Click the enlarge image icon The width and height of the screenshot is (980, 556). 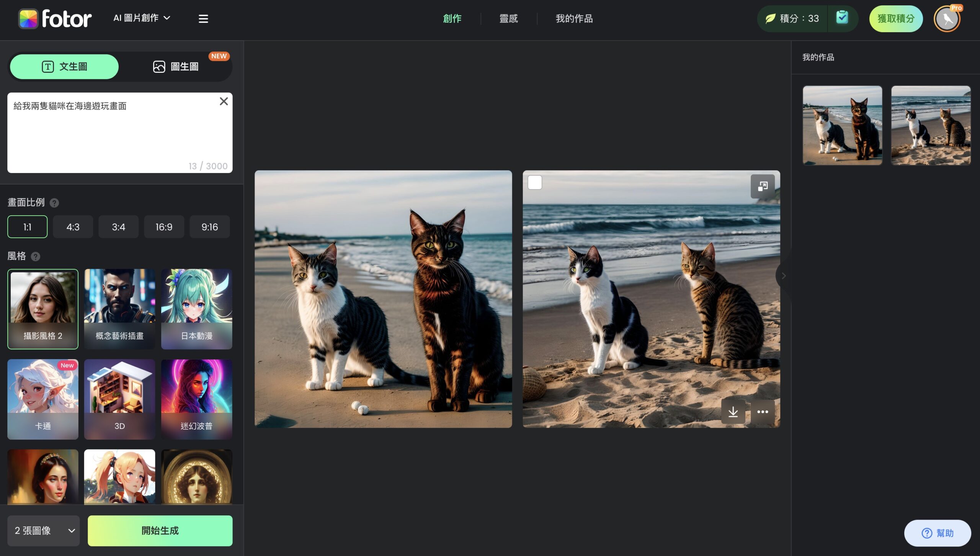tap(763, 186)
